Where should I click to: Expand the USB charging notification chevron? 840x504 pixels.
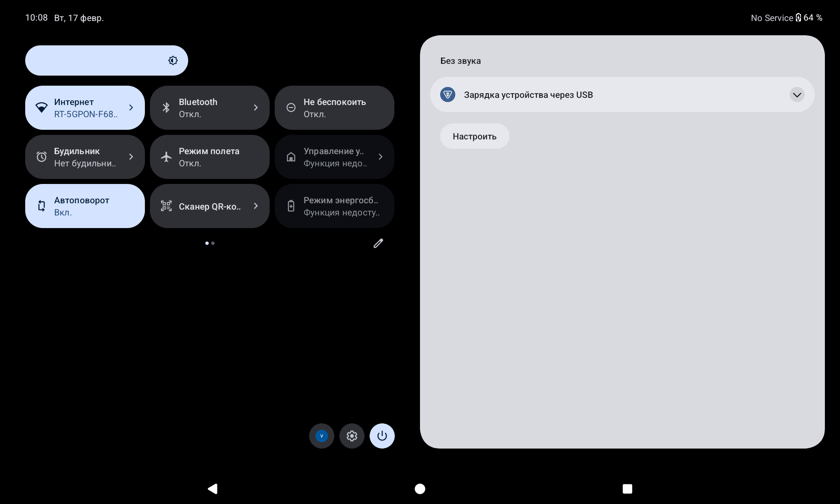coord(797,94)
